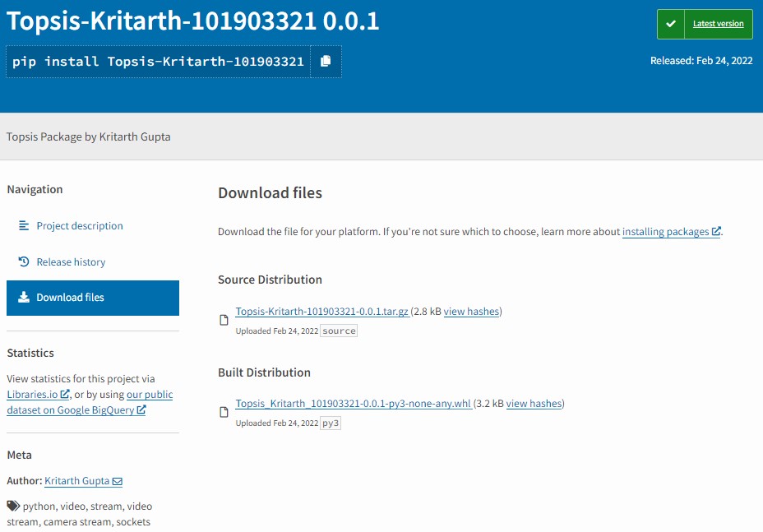
Task: Click the 'Statistics' sidebar heading
Action: [x=30, y=353]
